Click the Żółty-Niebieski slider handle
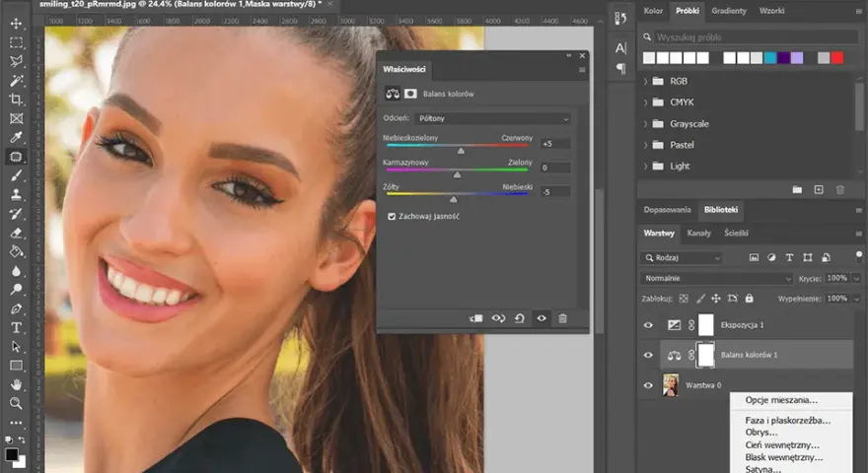868x473 pixels. 454,199
